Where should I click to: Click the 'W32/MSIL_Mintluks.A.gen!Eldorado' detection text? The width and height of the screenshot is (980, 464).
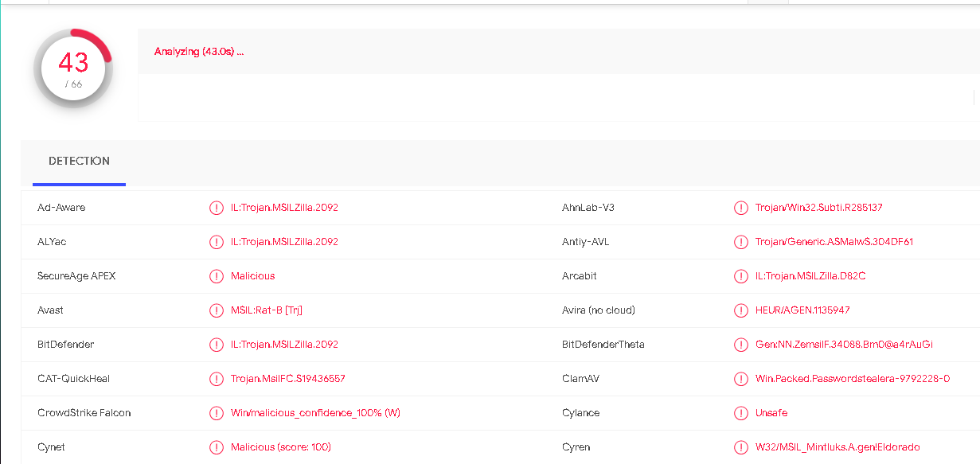[837, 447]
